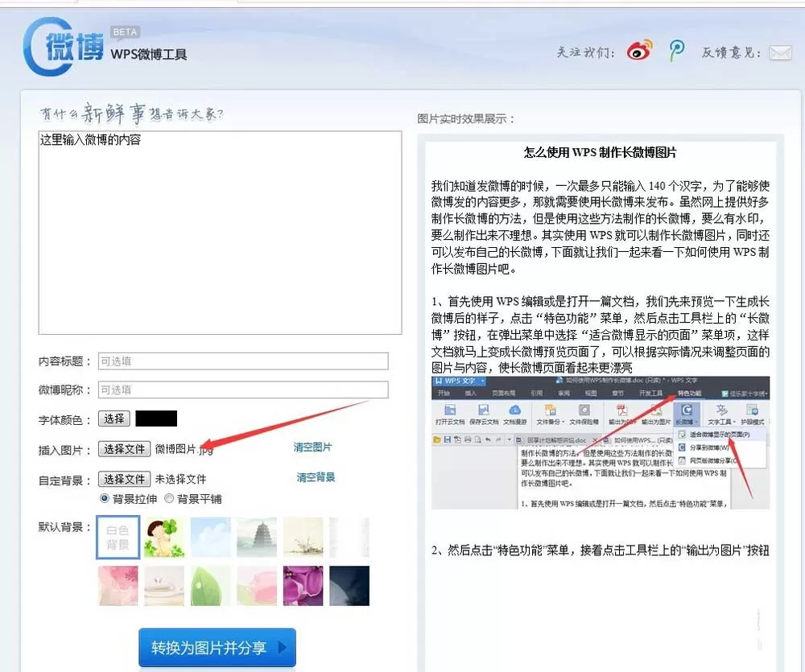Image resolution: width=805 pixels, height=672 pixels.
Task: Select the 背景平铺 radio button
Action: [x=169, y=498]
